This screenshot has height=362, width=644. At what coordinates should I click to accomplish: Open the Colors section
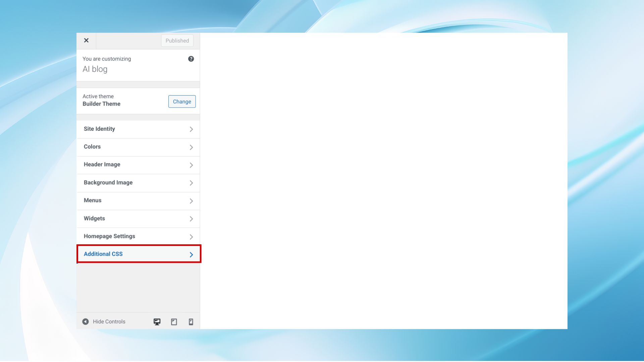92,147
